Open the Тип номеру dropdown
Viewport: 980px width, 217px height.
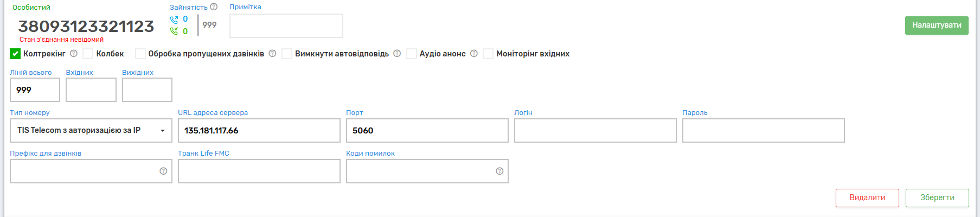[x=91, y=131]
